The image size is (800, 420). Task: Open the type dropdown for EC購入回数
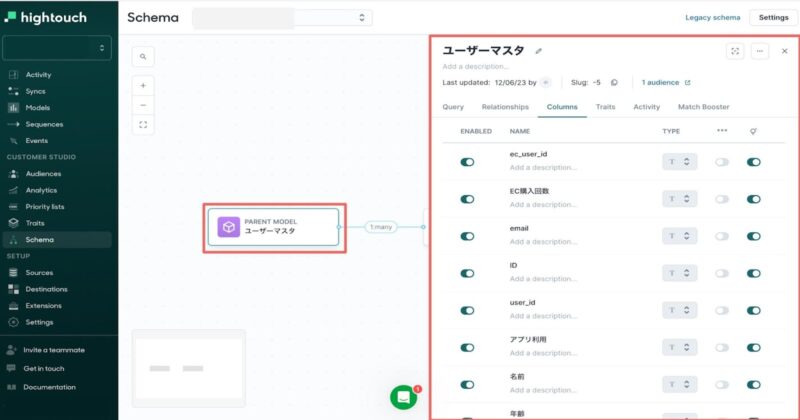[x=680, y=199]
